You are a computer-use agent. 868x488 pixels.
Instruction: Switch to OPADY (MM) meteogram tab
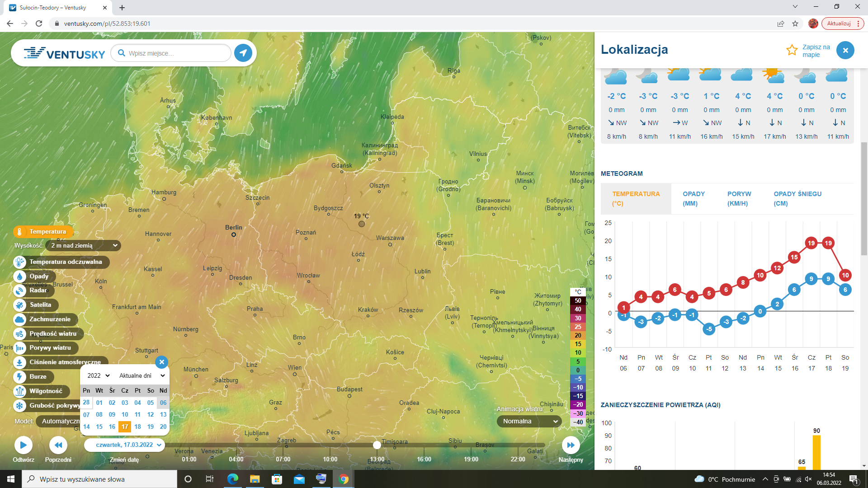[x=693, y=198]
